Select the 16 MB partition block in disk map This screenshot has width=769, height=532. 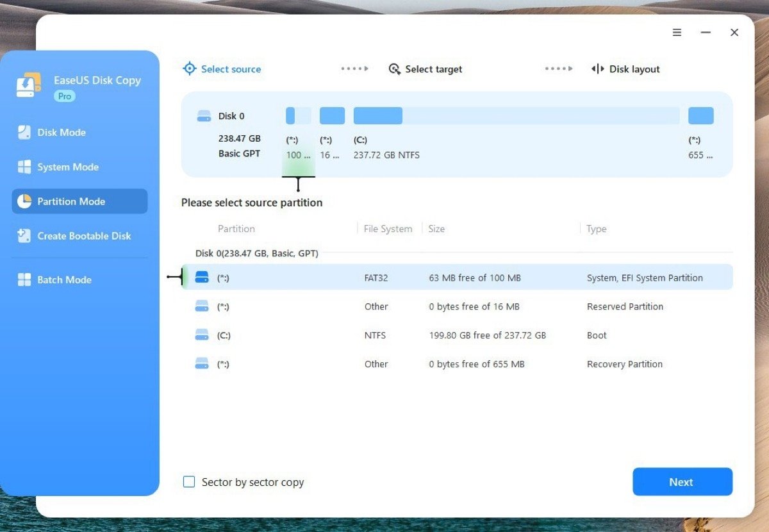[x=332, y=116]
